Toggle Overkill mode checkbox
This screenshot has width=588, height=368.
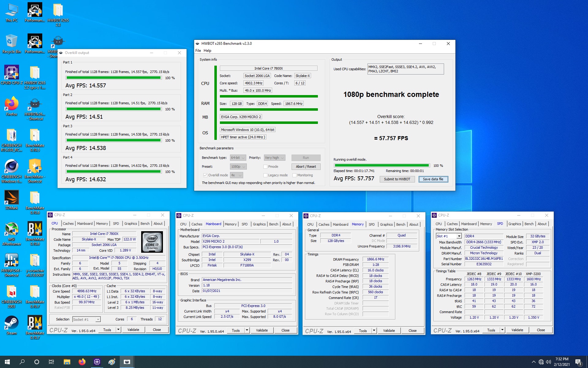(x=205, y=175)
